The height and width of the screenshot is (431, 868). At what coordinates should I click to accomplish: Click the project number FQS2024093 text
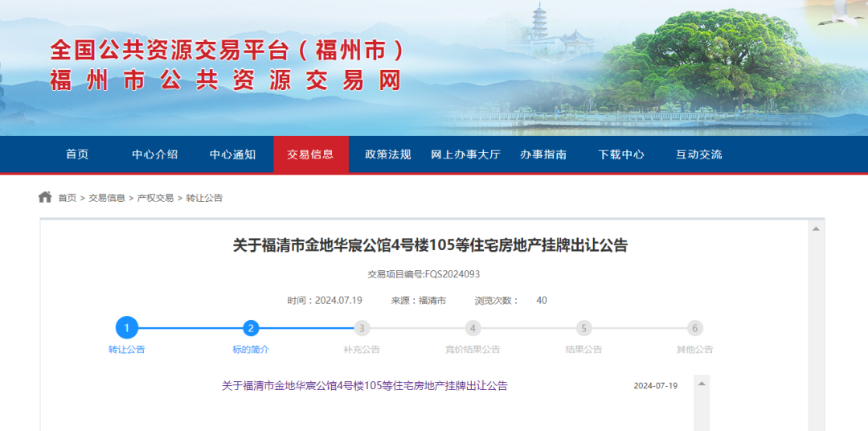[452, 273]
